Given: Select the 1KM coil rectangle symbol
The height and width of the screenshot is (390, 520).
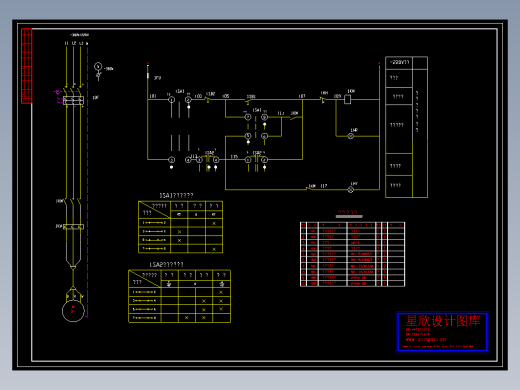Looking at the screenshot, I should [x=347, y=99].
